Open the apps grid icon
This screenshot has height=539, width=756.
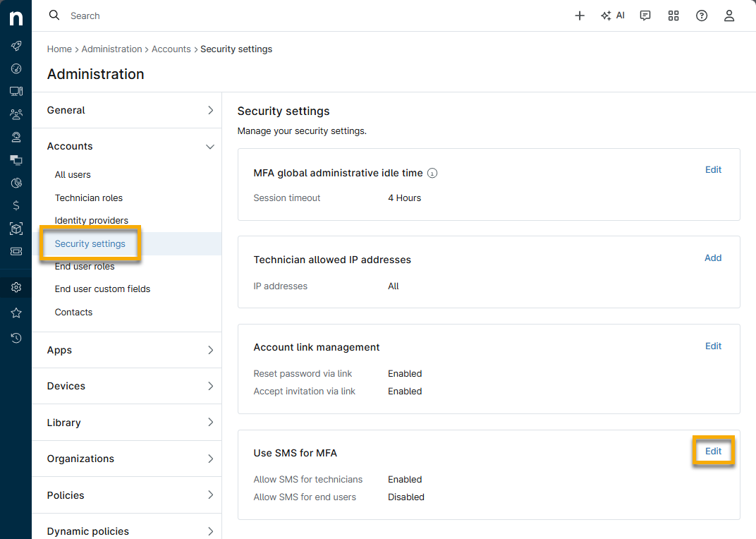pyautogui.click(x=673, y=16)
